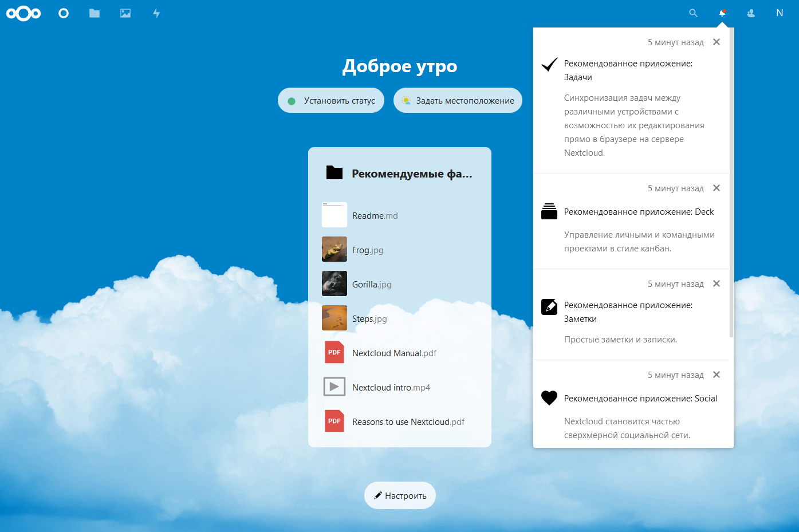Image resolution: width=799 pixels, height=532 pixels.
Task: Open Рекомендованное приложение: Social notification
Action: [631, 404]
